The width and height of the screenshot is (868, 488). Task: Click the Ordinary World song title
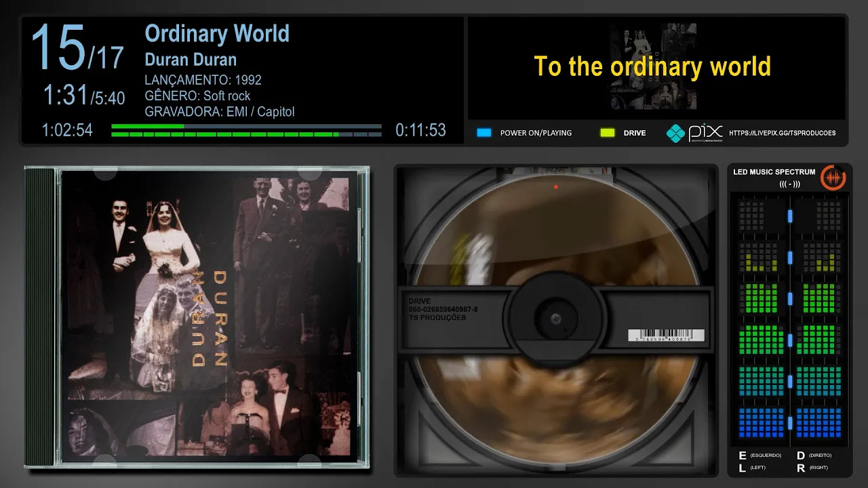pos(217,33)
